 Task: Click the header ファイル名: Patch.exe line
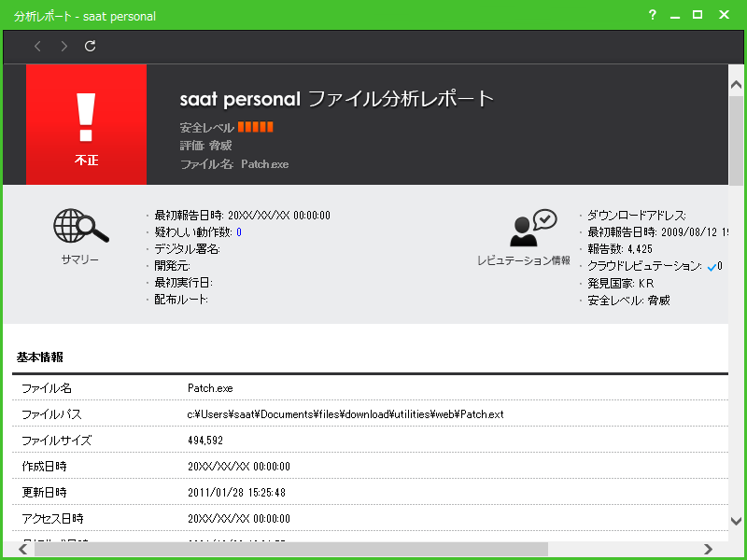point(234,164)
